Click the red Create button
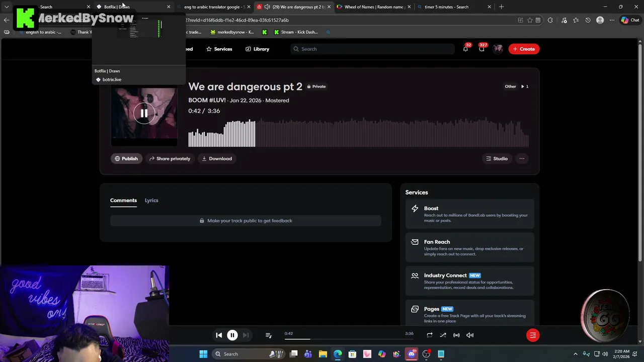This screenshot has height=362, width=644. point(524,49)
